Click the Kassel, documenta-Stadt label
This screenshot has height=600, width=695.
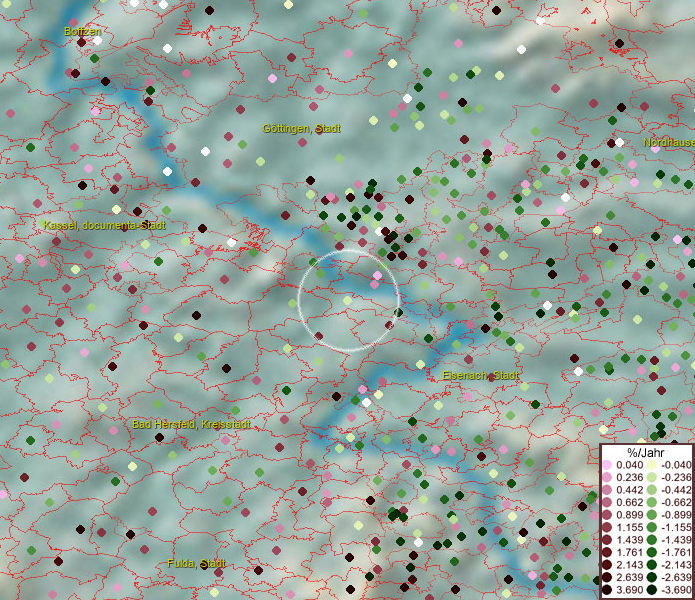(105, 225)
